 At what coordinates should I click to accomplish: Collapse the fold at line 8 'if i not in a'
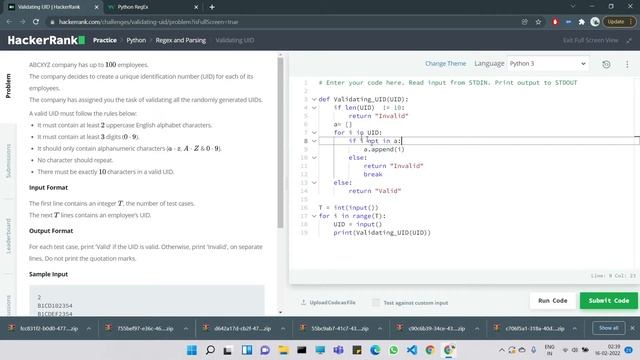pyautogui.click(x=314, y=141)
